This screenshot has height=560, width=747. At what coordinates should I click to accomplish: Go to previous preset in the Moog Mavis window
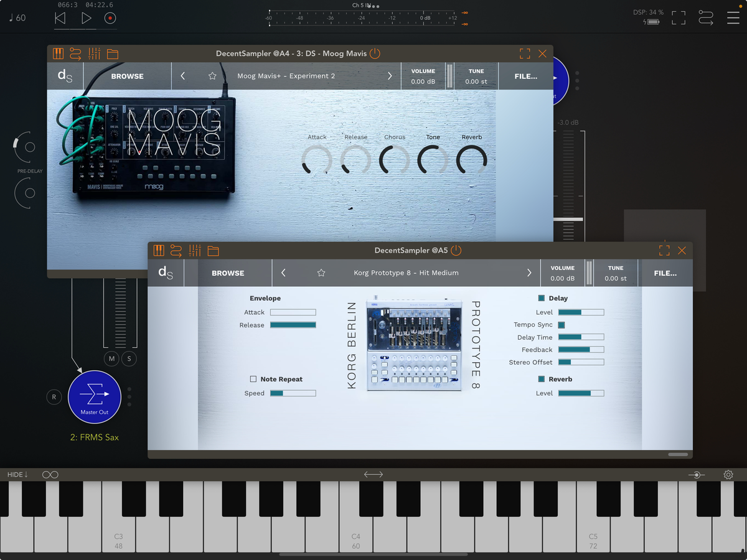183,76
